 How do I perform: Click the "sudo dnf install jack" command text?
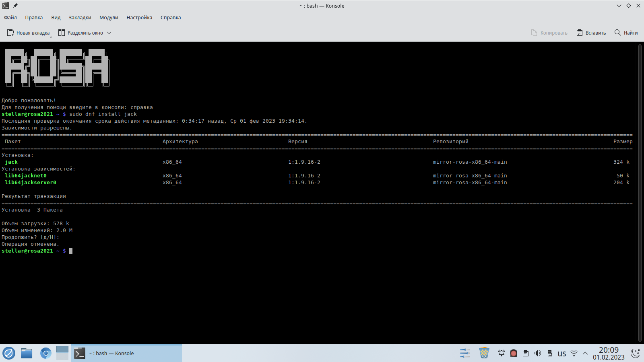pyautogui.click(x=103, y=114)
